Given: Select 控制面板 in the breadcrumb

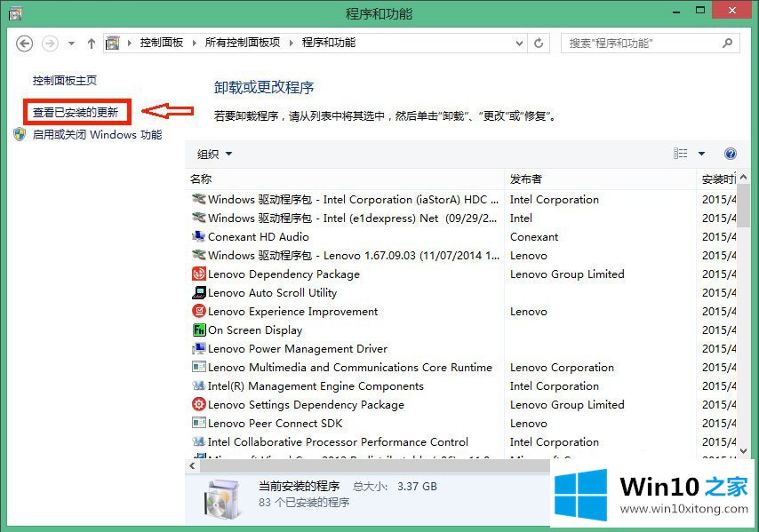Looking at the screenshot, I should click(x=162, y=43).
